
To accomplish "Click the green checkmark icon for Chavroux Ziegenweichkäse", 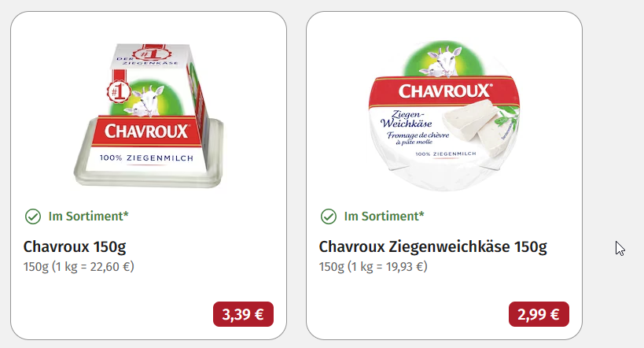I will coord(329,217).
